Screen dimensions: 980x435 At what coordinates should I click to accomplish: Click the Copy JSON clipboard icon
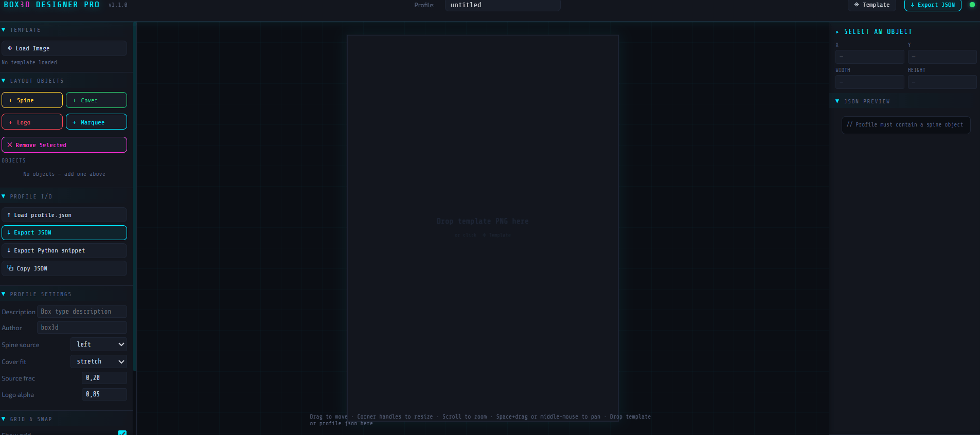10,268
